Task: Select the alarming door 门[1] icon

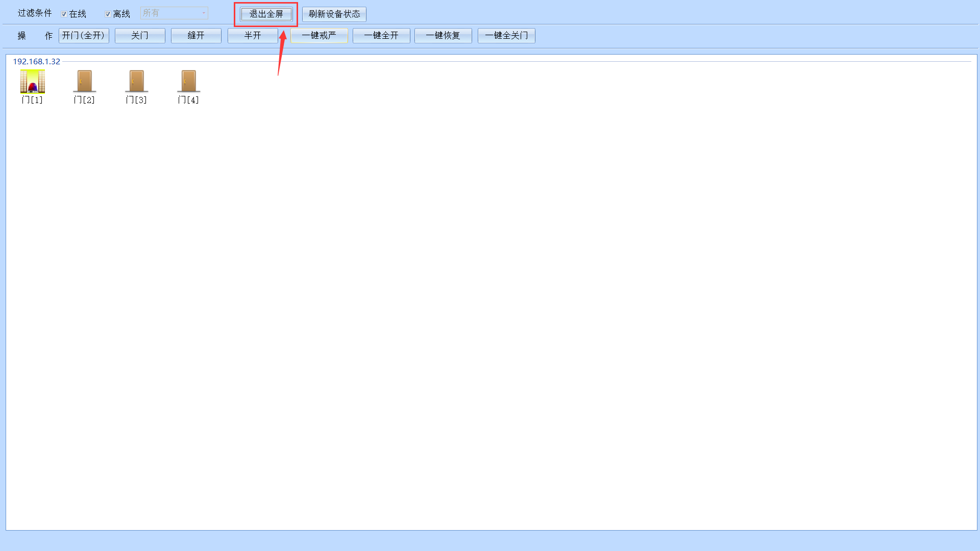Action: (x=33, y=81)
